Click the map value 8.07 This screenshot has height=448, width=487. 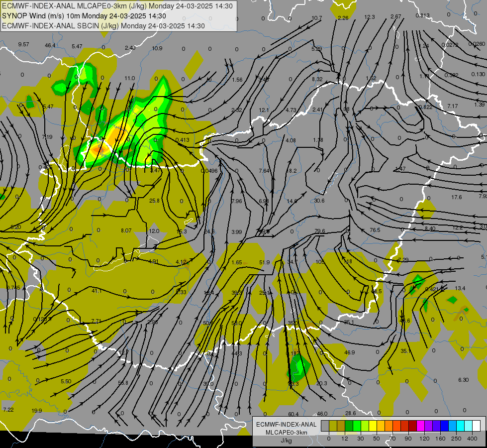click(x=126, y=230)
